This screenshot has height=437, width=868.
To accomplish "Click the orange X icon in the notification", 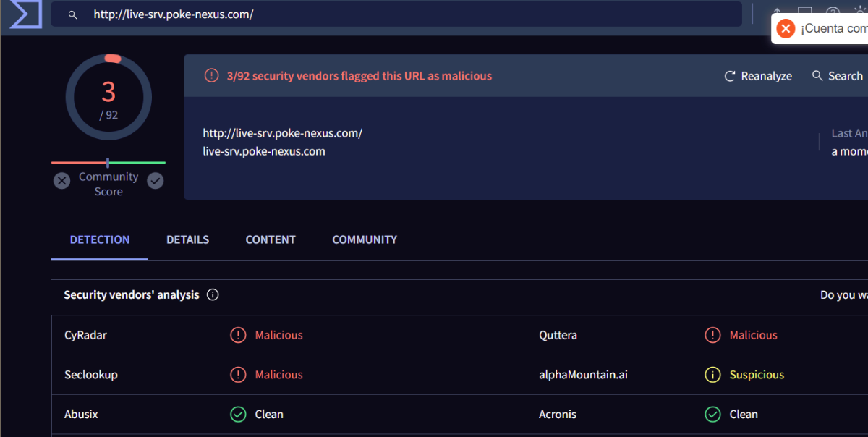I will click(x=786, y=28).
